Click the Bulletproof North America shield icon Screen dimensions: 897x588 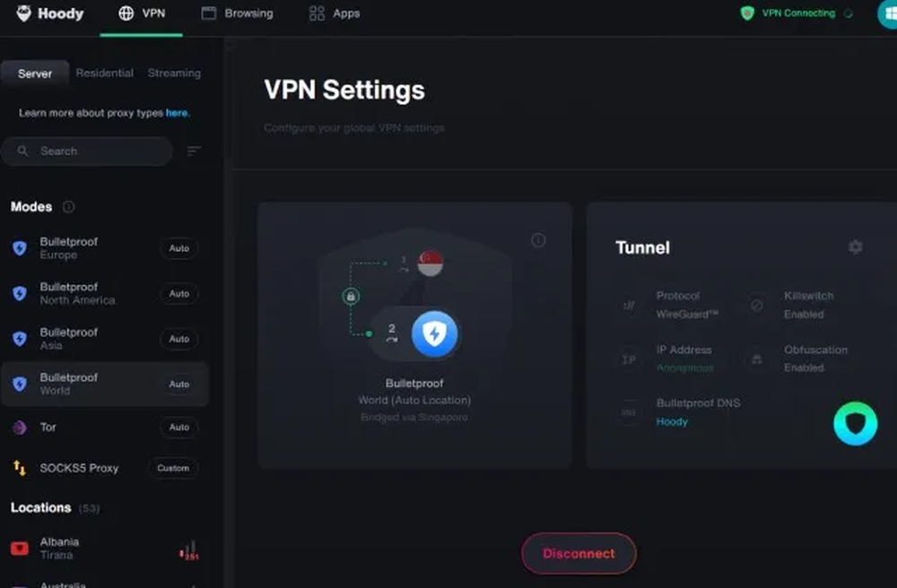point(20,293)
